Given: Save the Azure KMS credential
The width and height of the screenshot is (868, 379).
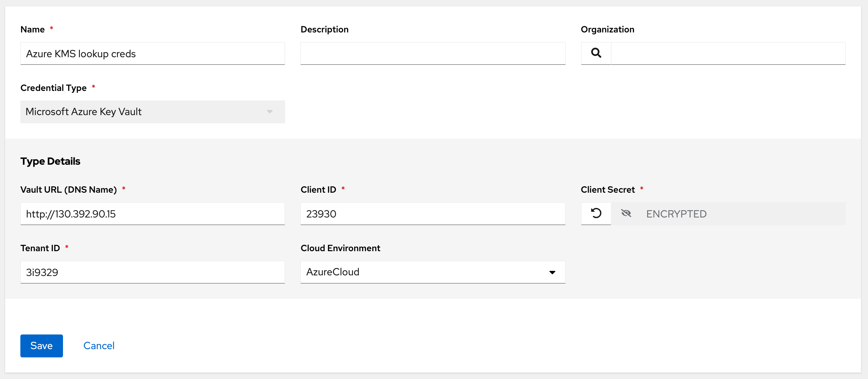Looking at the screenshot, I should point(41,346).
